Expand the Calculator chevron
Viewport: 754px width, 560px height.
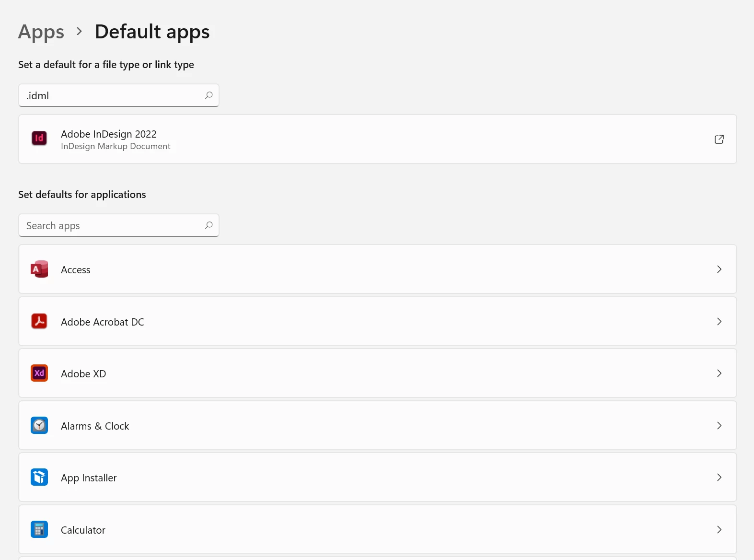coord(719,530)
